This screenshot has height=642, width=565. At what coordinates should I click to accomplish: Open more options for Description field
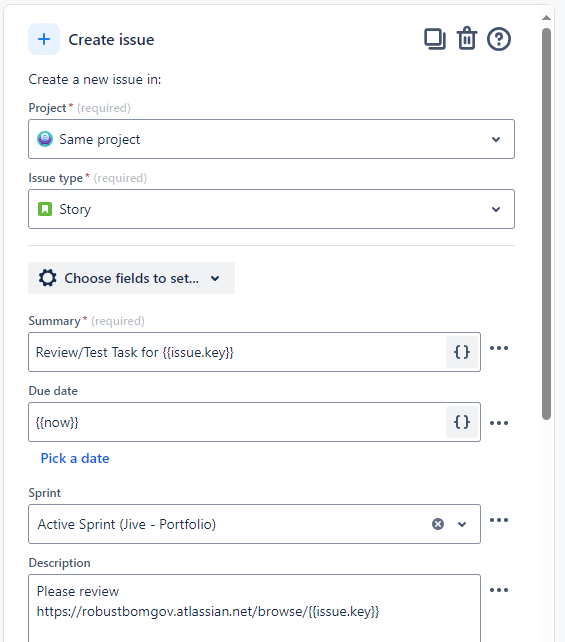click(x=499, y=590)
